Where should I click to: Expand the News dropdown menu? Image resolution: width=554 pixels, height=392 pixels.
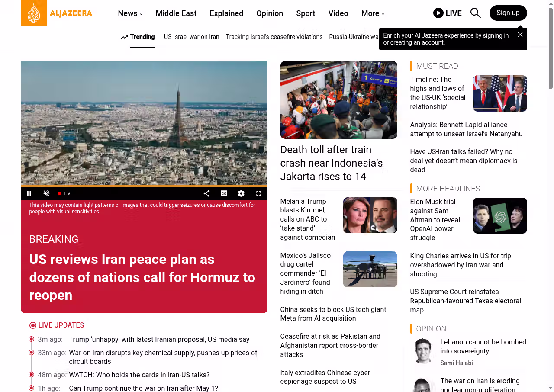tap(130, 13)
